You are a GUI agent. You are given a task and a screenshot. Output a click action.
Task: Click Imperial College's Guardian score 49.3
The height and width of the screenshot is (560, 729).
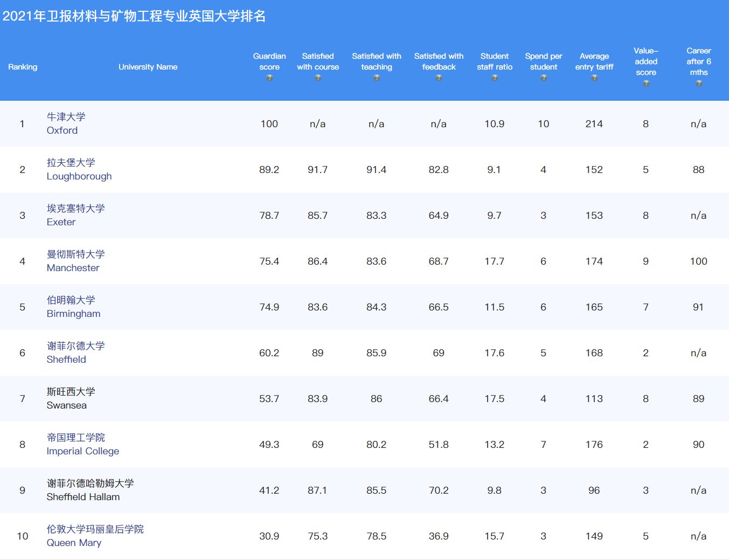(x=269, y=445)
